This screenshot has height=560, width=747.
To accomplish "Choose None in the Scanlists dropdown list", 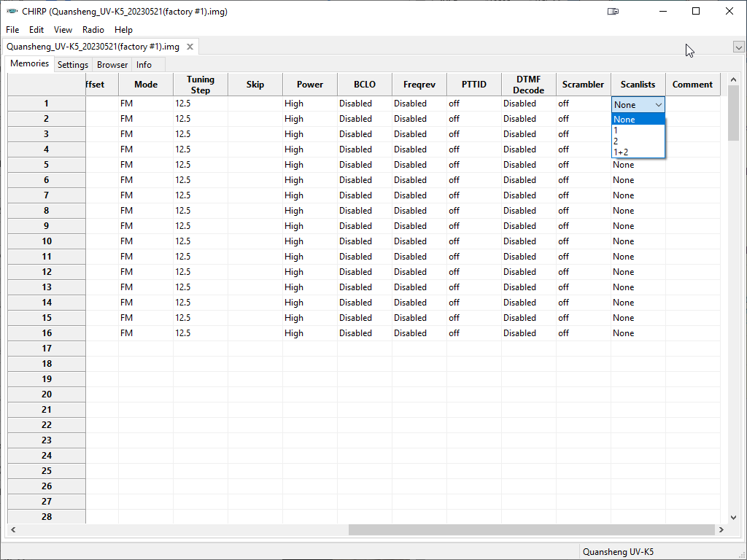I will [638, 120].
